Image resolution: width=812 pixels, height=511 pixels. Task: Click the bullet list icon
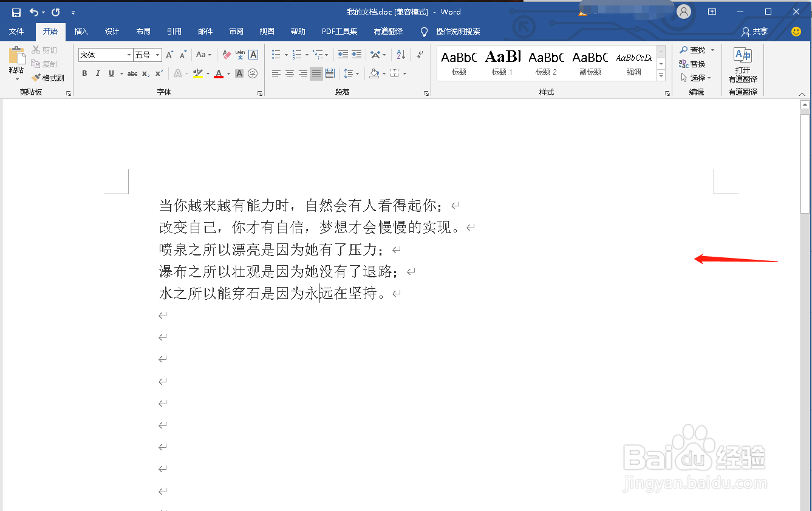276,55
